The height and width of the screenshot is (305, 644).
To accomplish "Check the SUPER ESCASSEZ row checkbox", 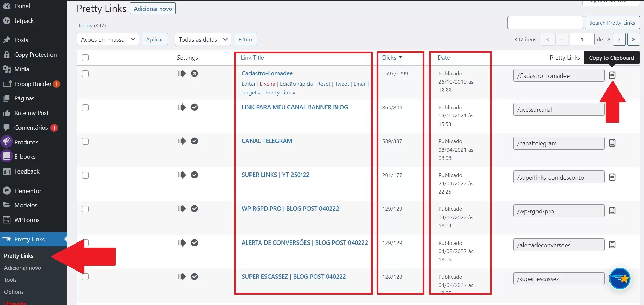I will click(85, 277).
